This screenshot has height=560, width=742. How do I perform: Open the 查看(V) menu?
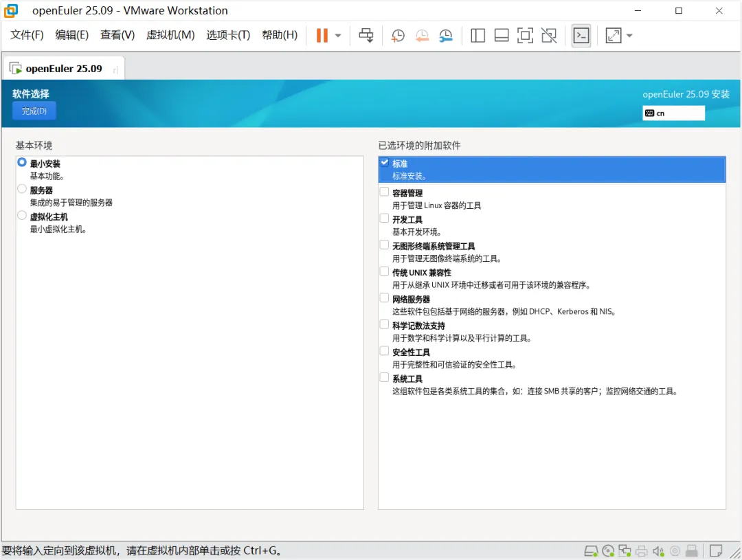tap(117, 35)
